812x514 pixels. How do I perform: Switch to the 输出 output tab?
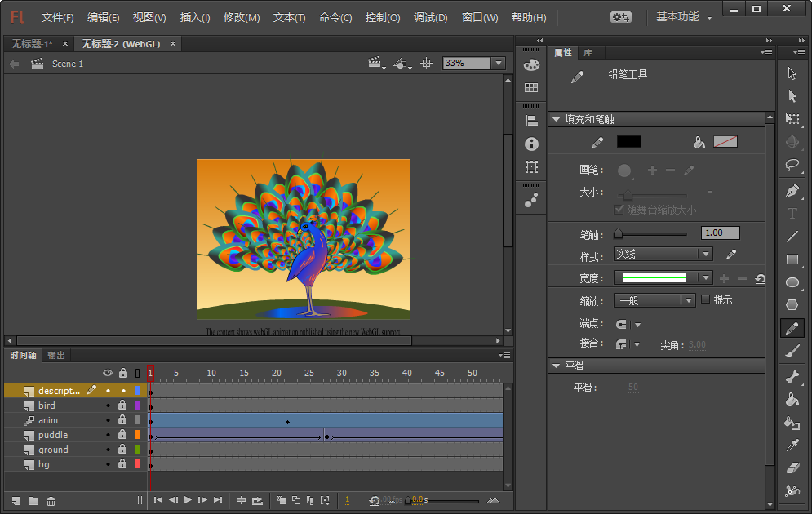[56, 355]
